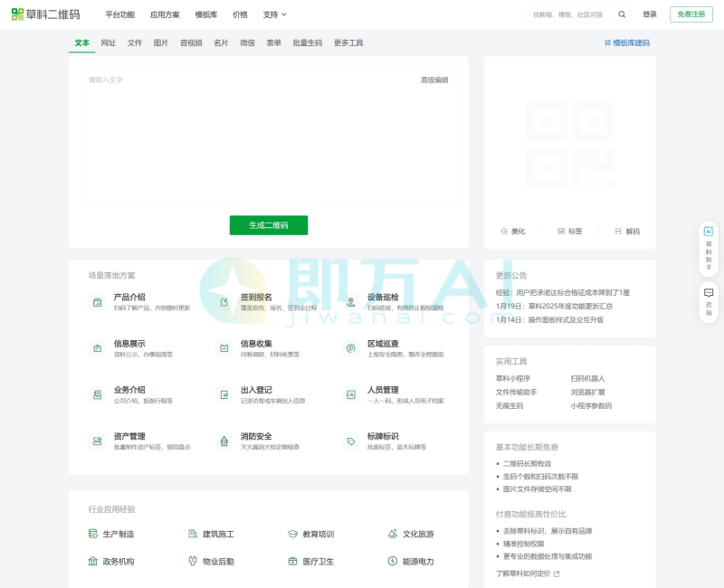Open the 平台功能 menu
724x588 pixels.
coord(119,14)
